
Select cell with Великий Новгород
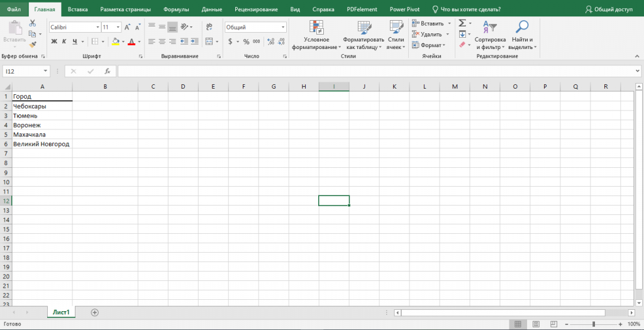pyautogui.click(x=42, y=144)
